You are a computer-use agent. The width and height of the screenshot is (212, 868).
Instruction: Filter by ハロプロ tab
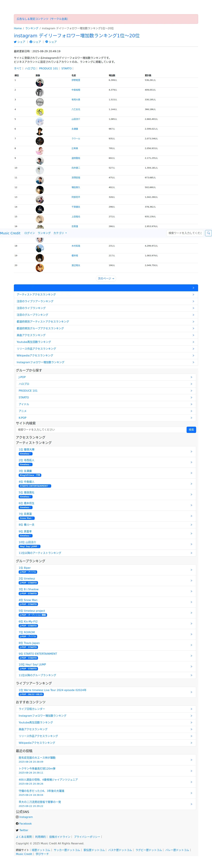(x=30, y=68)
